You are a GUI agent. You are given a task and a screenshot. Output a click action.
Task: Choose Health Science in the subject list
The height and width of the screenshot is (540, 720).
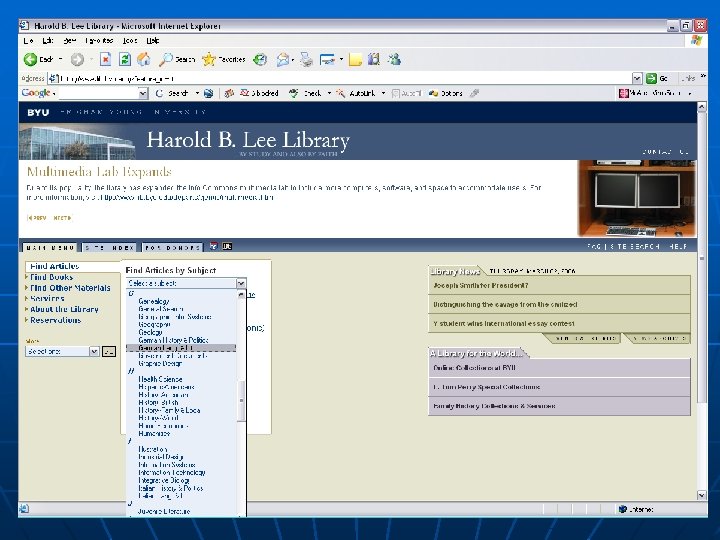pyautogui.click(x=160, y=379)
